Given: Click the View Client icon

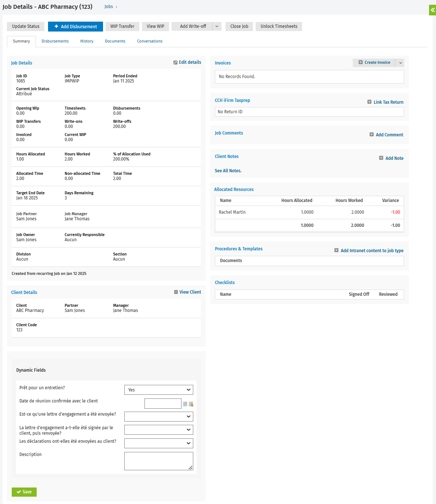Looking at the screenshot, I should pos(176,292).
